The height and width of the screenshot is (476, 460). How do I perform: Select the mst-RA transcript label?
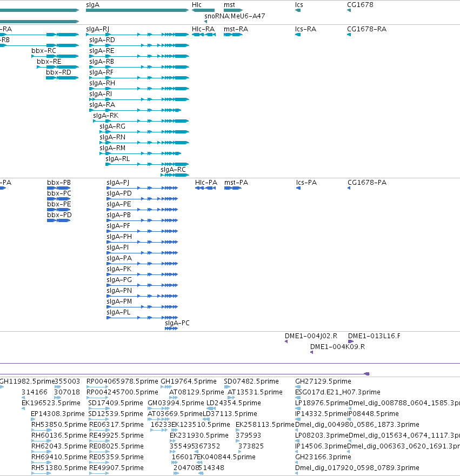236,29
